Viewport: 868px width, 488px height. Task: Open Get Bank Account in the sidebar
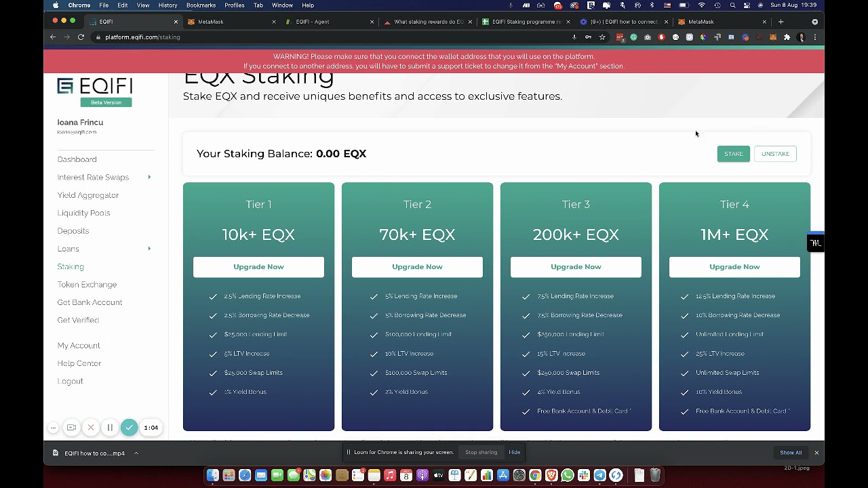(90, 302)
